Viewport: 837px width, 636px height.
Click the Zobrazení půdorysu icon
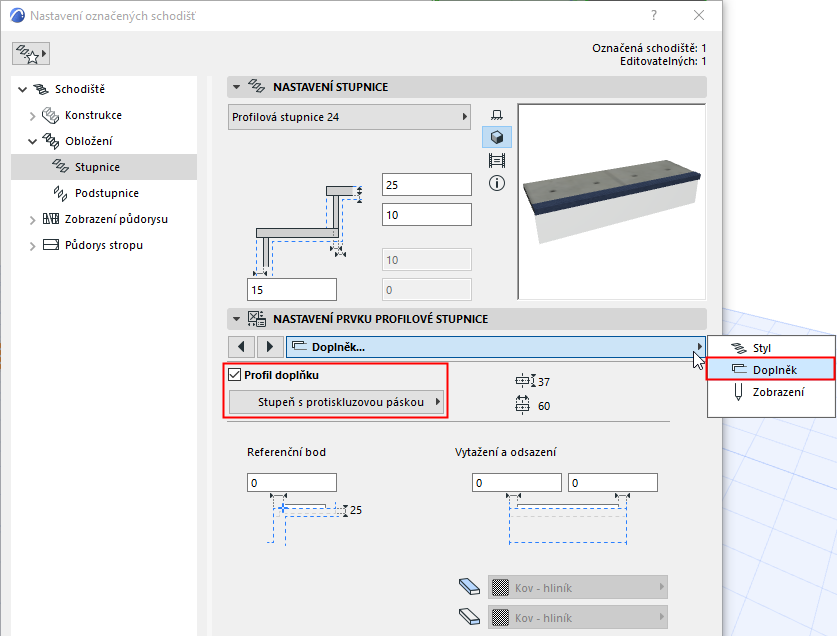[51, 219]
